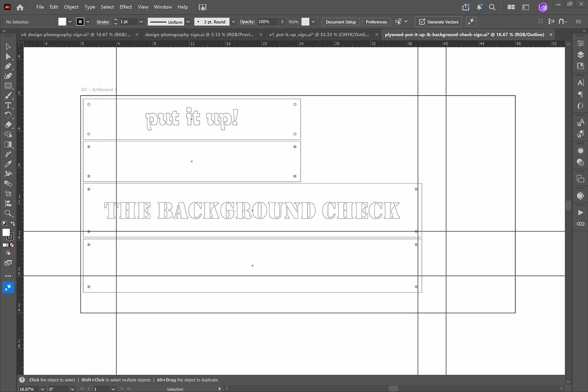Change the drawing mode

point(8,253)
